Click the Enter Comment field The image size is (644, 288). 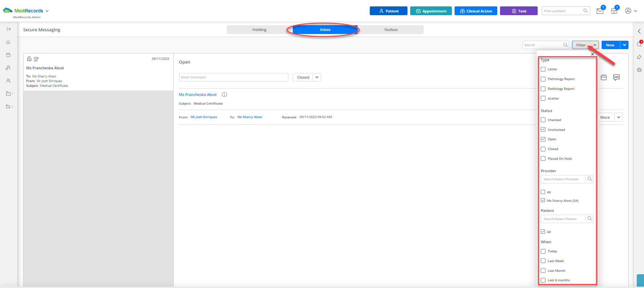pyautogui.click(x=234, y=77)
